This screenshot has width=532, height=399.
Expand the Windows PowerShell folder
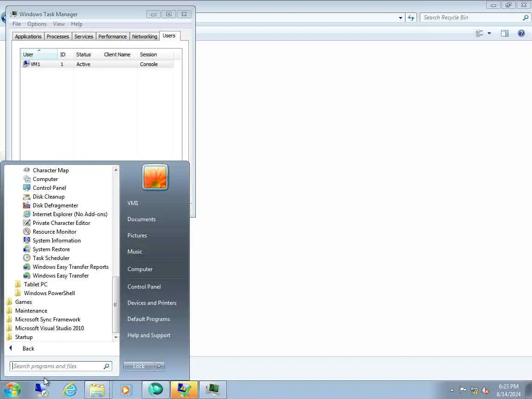(45, 293)
